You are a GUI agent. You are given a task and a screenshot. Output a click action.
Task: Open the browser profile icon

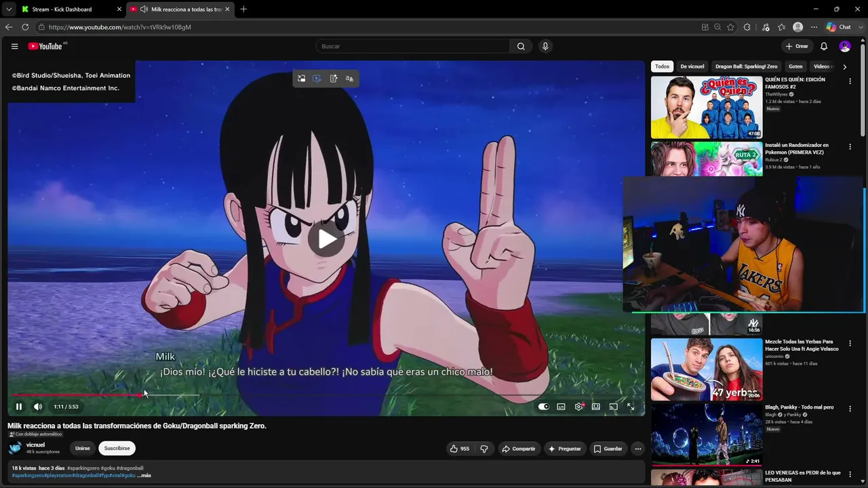[x=798, y=27]
